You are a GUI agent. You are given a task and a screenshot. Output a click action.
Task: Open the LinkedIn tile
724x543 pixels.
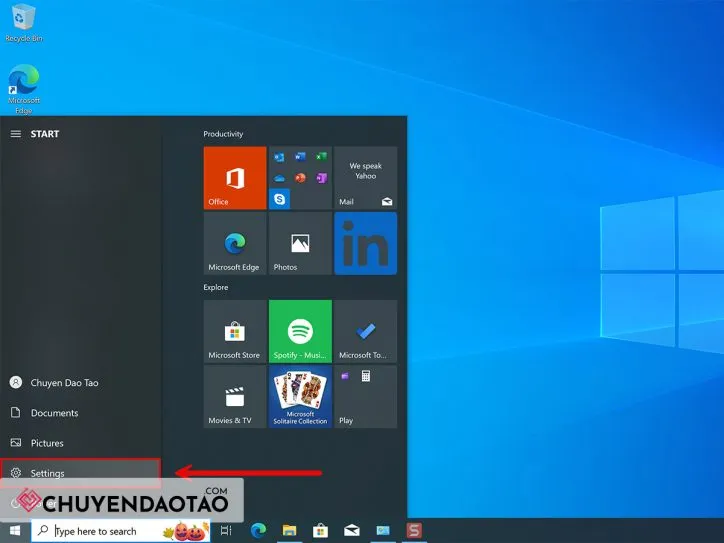366,244
